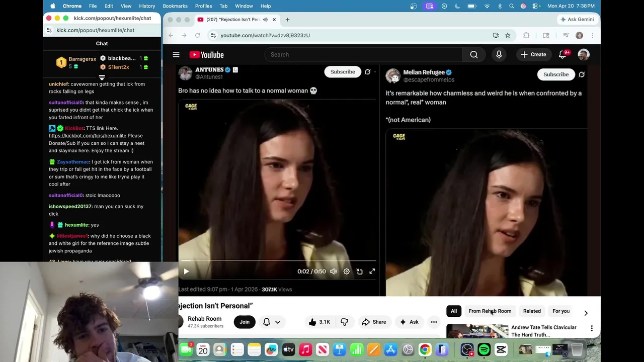Bookmark this page with the star icon

508,35
